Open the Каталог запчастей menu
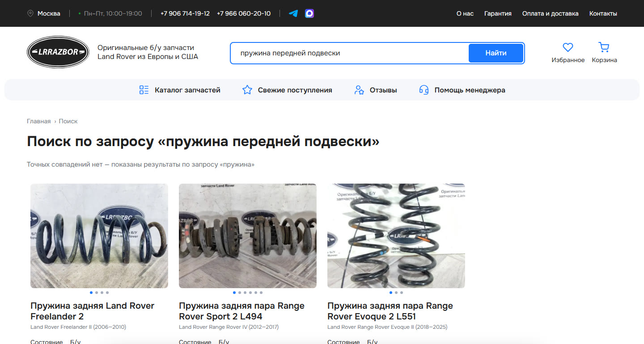 tap(187, 90)
